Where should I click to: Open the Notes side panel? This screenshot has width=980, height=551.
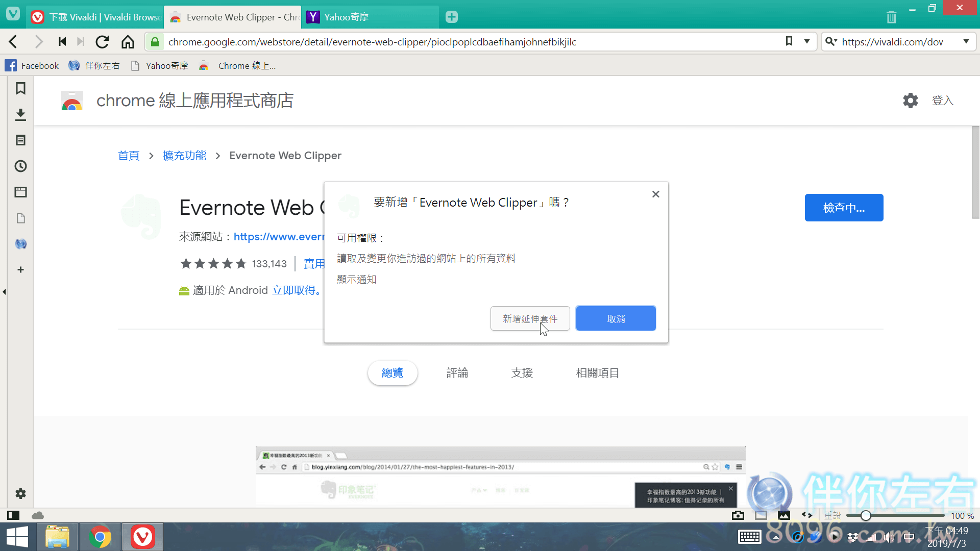click(x=20, y=140)
